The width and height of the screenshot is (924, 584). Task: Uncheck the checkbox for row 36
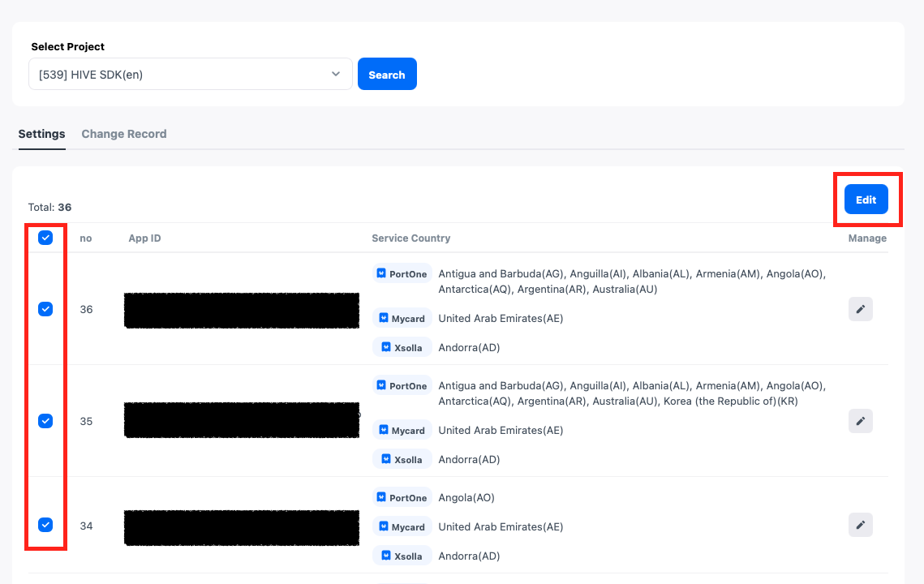45,309
